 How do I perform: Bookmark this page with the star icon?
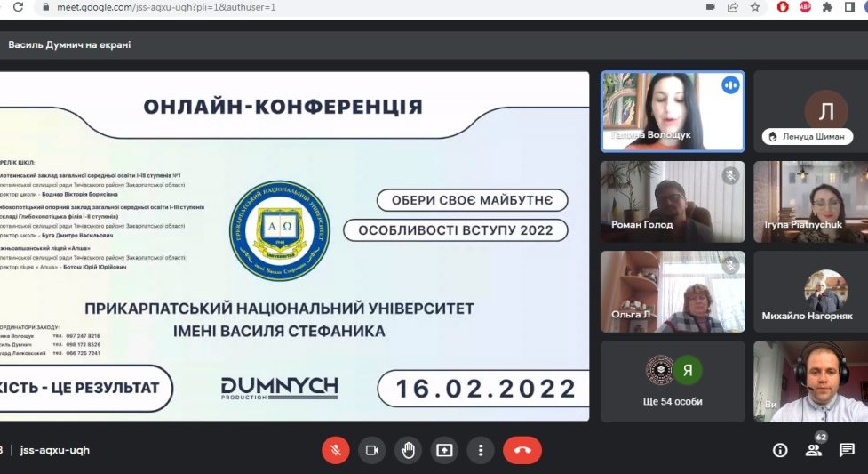(x=755, y=7)
